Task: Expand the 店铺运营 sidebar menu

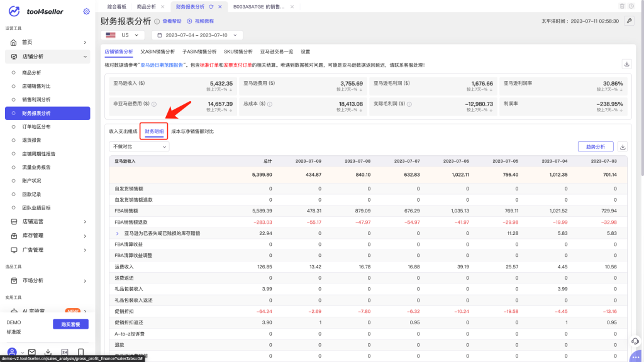Action: pyautogui.click(x=85, y=222)
